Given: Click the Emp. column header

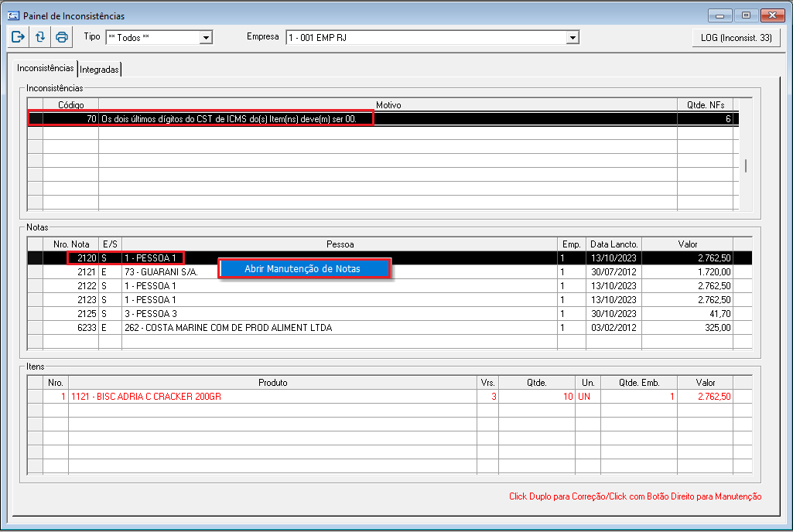Looking at the screenshot, I should (x=572, y=244).
